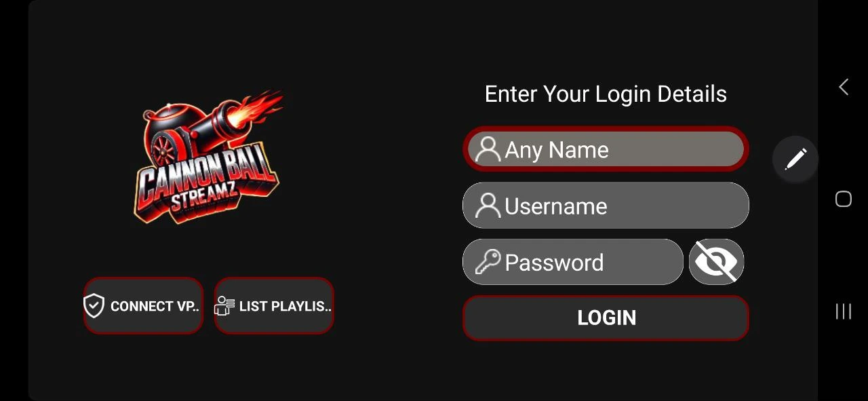Image resolution: width=868 pixels, height=401 pixels.
Task: Open the CONNECT VPN button
Action: tap(143, 306)
